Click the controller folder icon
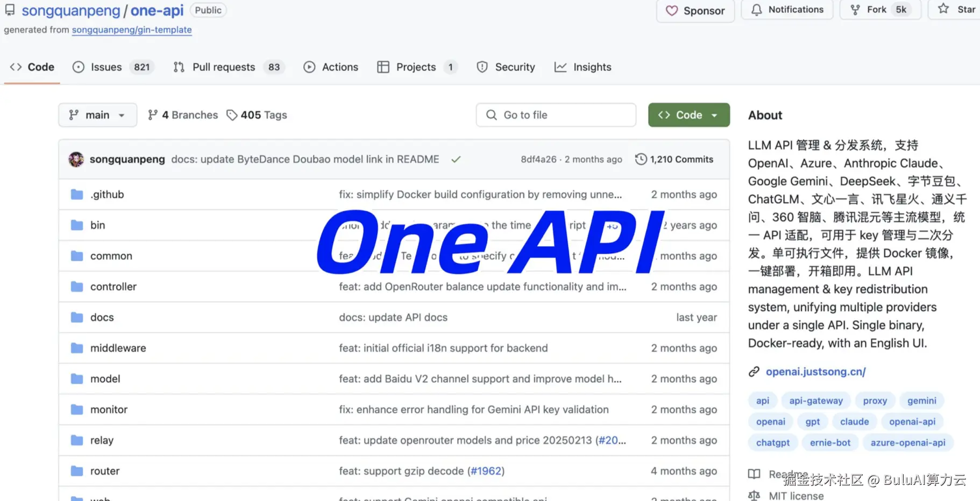980x501 pixels. tap(77, 287)
